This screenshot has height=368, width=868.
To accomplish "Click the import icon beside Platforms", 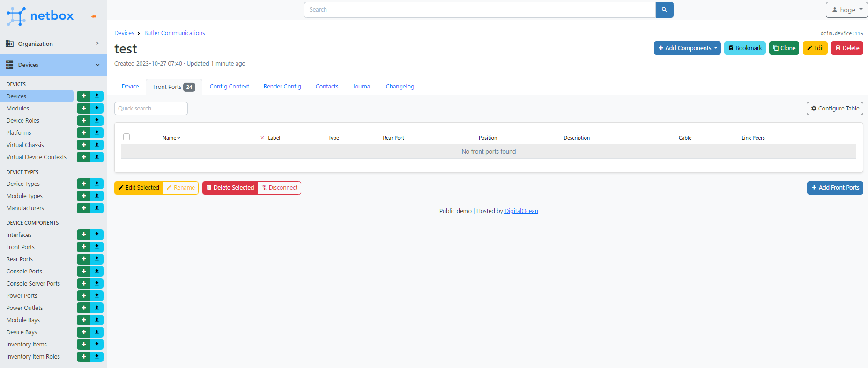I will pos(97,132).
